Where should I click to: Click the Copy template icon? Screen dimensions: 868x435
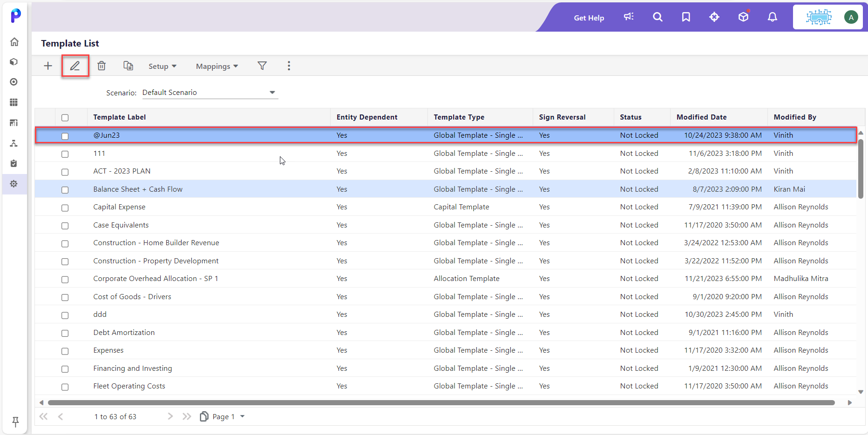tap(128, 66)
